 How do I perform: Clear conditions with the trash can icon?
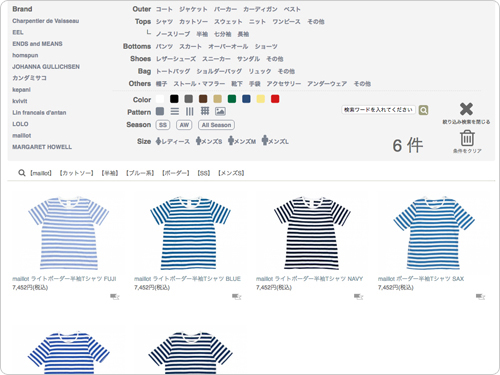tap(467, 138)
